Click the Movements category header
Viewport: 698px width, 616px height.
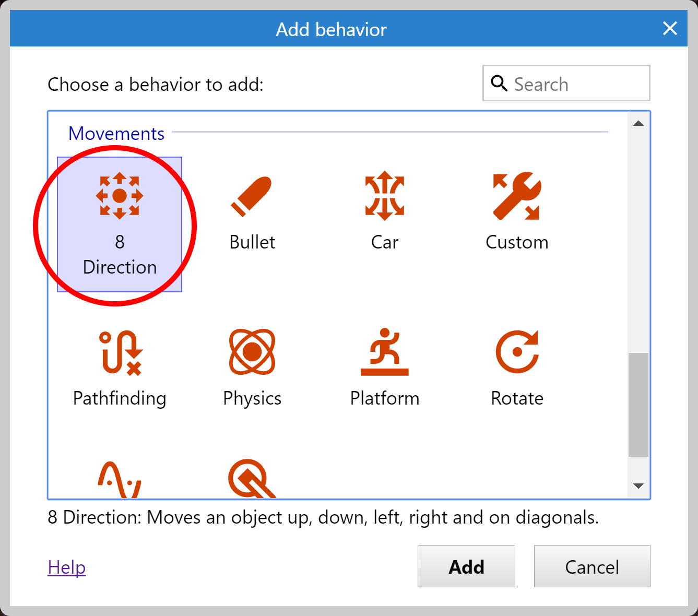[116, 134]
